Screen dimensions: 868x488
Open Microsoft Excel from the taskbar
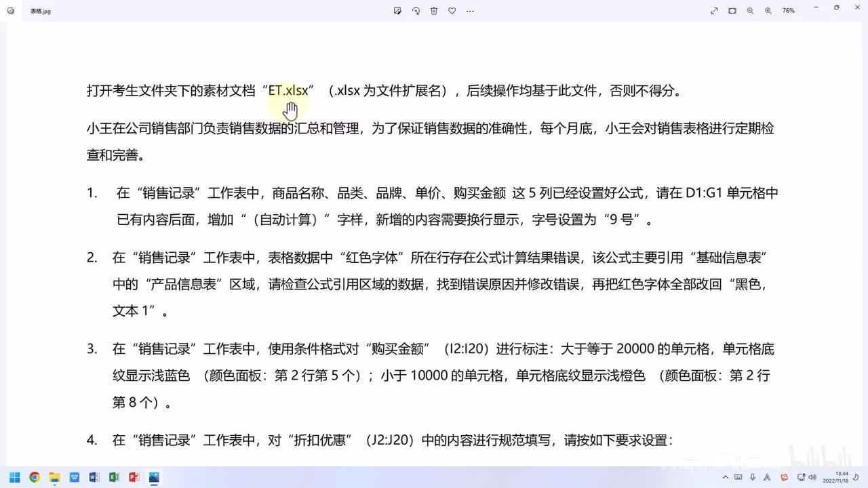(114, 477)
